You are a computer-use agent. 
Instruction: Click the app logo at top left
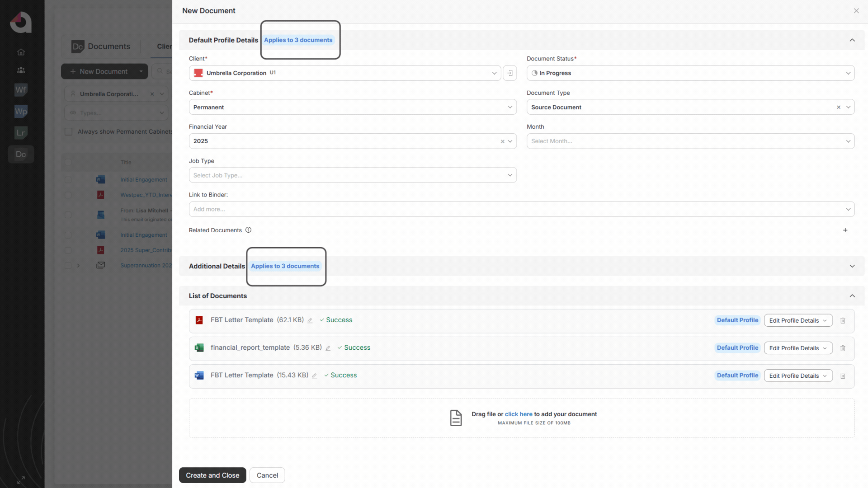(x=21, y=22)
